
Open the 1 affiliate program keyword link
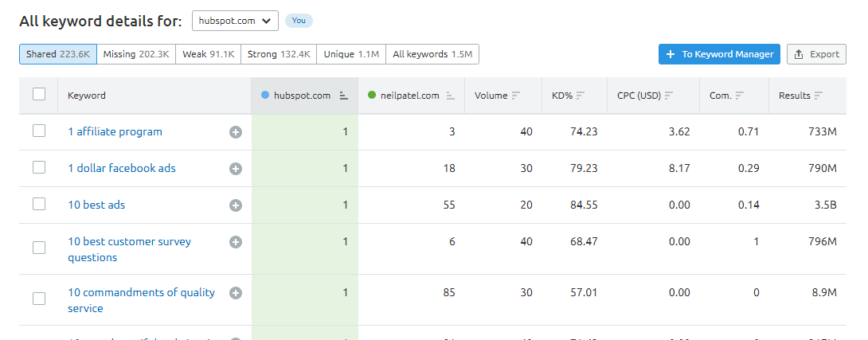[x=115, y=132]
